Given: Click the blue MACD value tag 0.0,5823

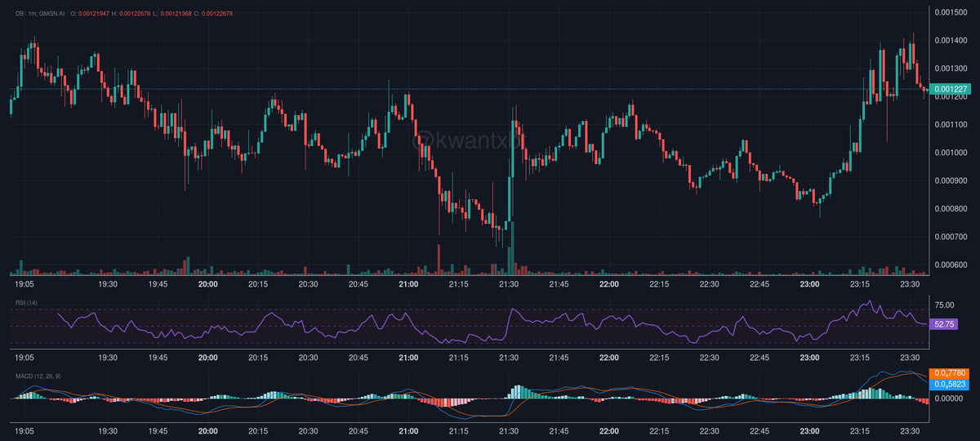Looking at the screenshot, I should coord(949,384).
